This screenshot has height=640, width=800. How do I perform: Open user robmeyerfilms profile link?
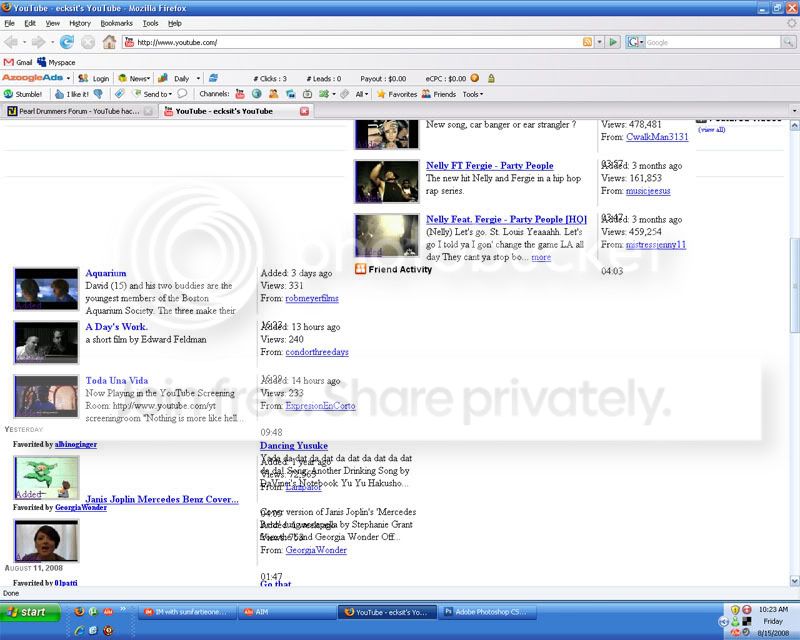click(x=312, y=298)
